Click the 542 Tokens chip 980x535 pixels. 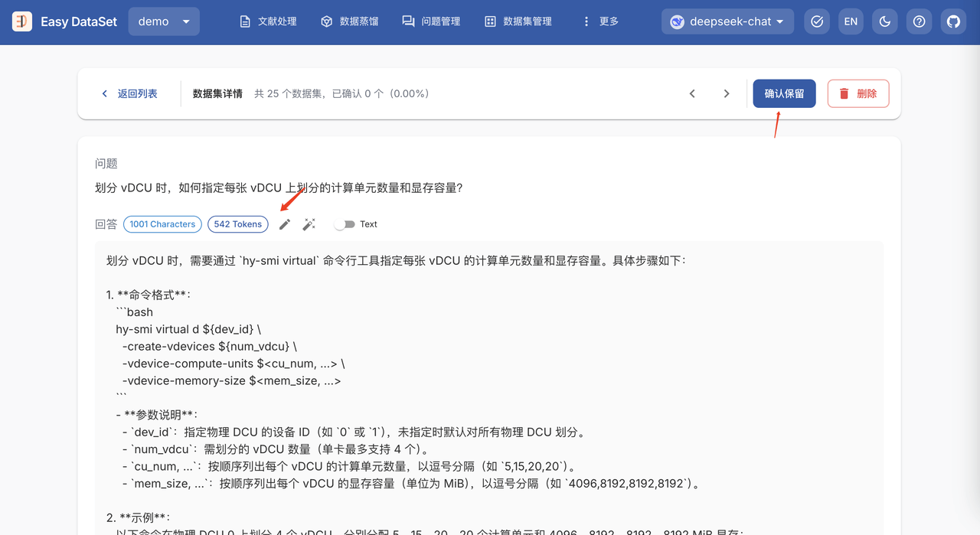238,224
